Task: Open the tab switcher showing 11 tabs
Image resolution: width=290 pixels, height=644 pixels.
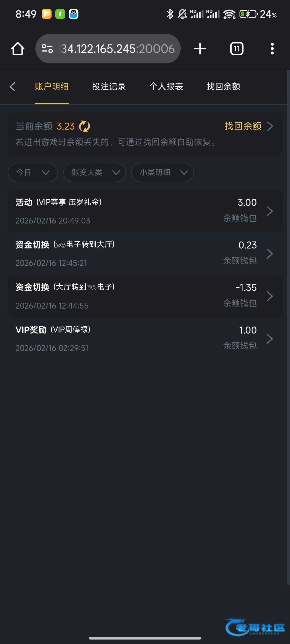Action: (x=237, y=49)
